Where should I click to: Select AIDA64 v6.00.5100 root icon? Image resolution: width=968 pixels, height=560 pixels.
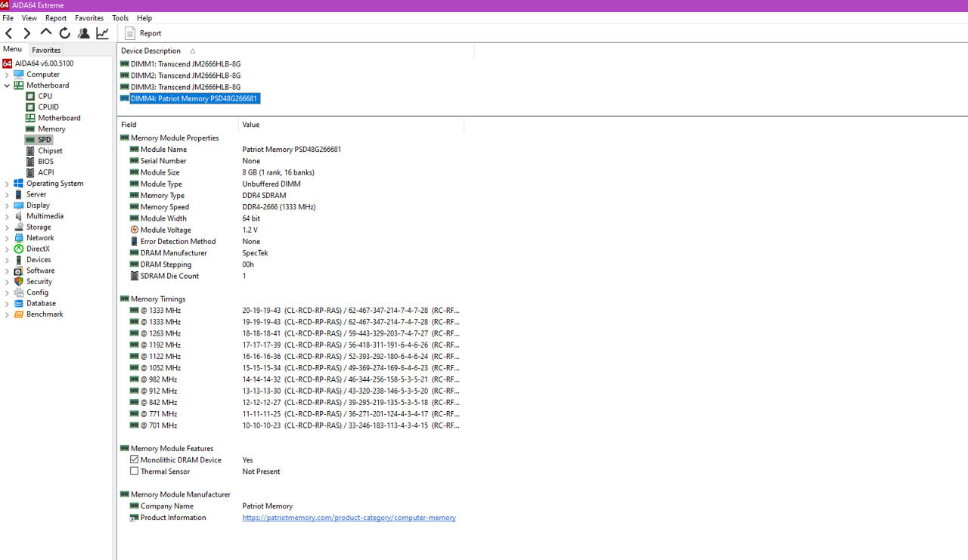7,63
